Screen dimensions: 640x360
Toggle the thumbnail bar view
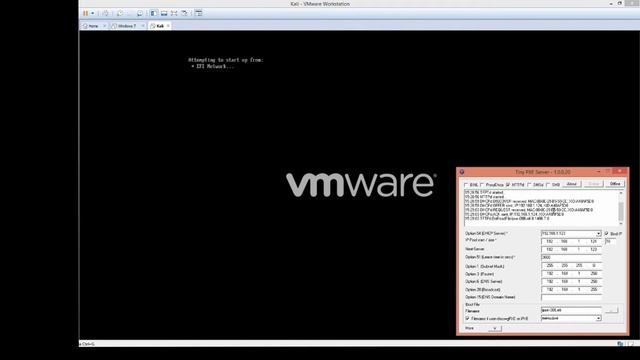[x=164, y=13]
